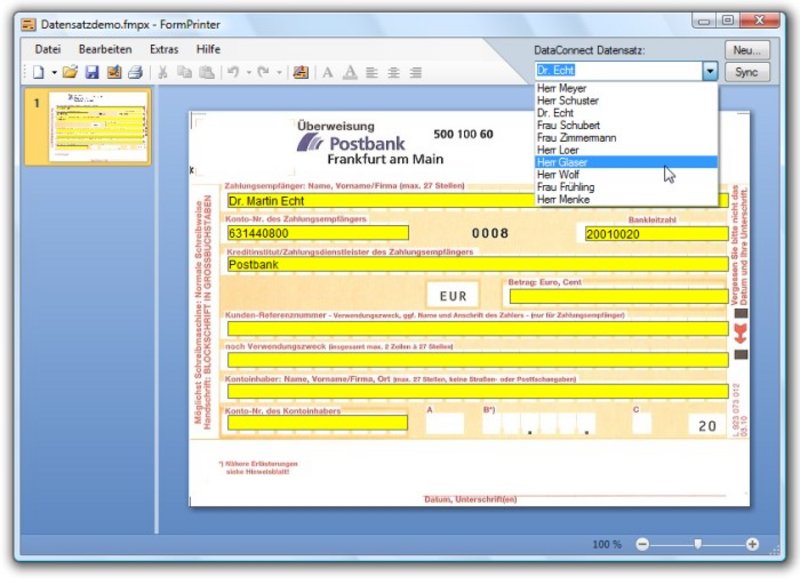Zoom out with the minus button
Viewport: 800px width, 585px height.
click(642, 544)
